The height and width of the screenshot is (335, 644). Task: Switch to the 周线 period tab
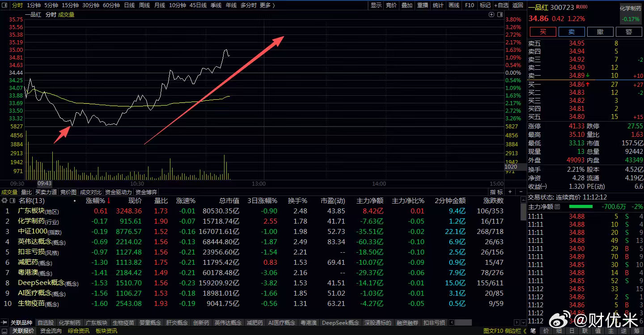click(144, 5)
